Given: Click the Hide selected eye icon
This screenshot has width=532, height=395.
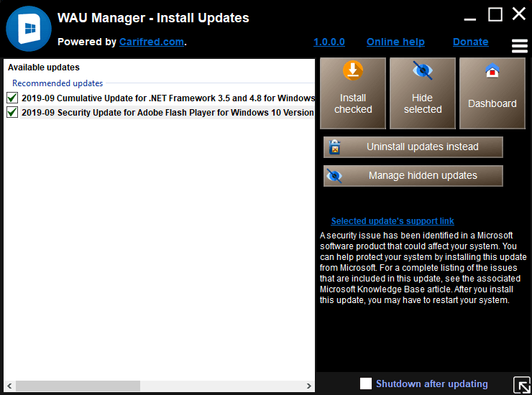Looking at the screenshot, I should click(x=423, y=71).
